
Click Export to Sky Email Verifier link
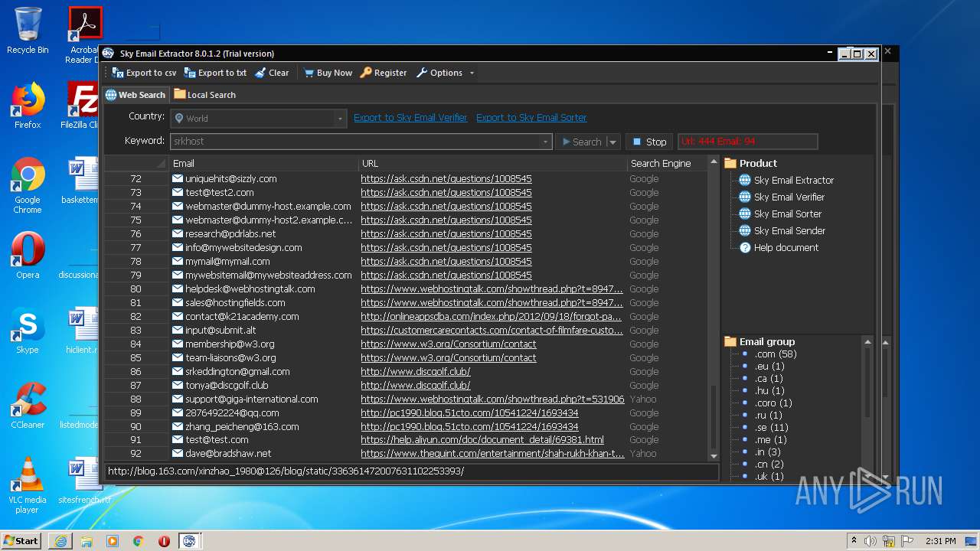[x=410, y=118]
